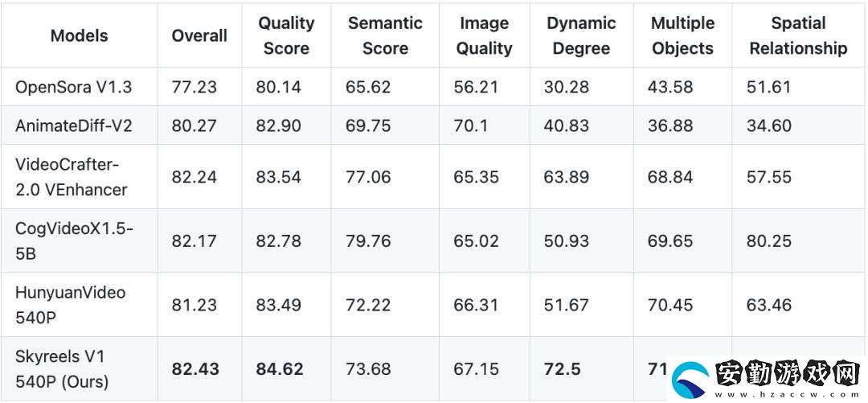Open the www.hzaccw.com watermark link
This screenshot has width=868, height=403.
pos(788,394)
